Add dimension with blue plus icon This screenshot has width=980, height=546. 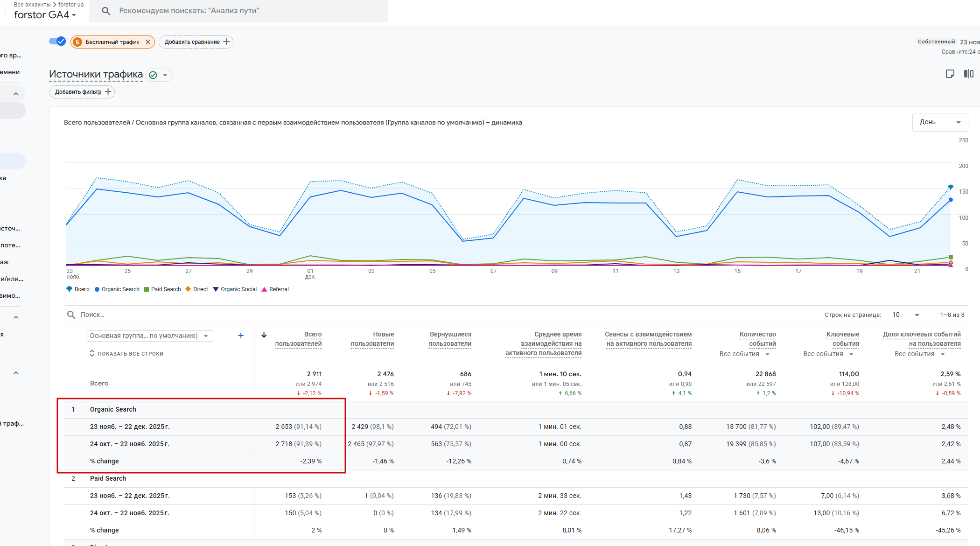click(241, 336)
